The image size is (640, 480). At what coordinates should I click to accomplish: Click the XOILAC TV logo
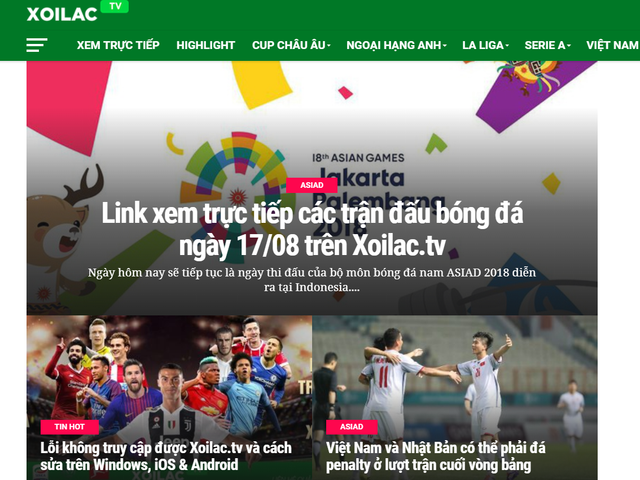78,12
